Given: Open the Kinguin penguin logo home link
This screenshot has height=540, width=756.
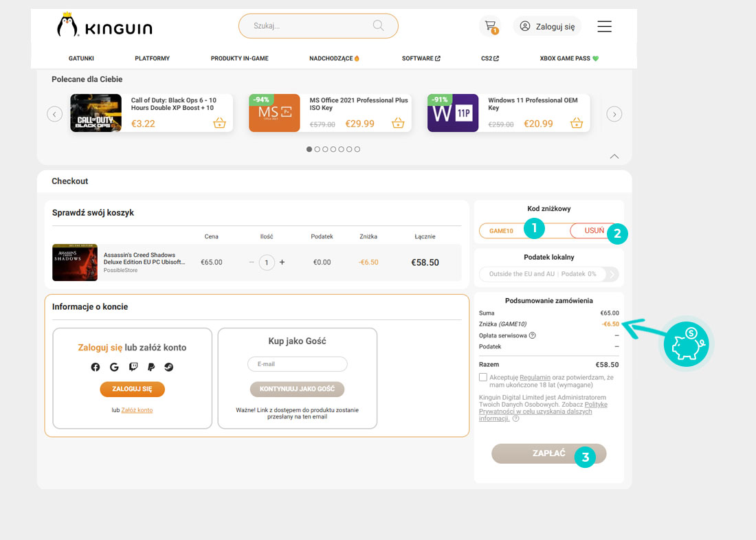Looking at the screenshot, I should [104, 25].
